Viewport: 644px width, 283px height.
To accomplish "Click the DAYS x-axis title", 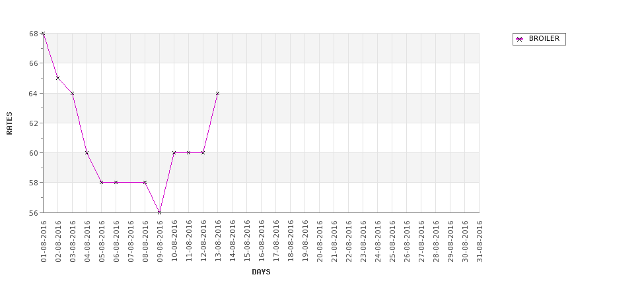I will (261, 272).
